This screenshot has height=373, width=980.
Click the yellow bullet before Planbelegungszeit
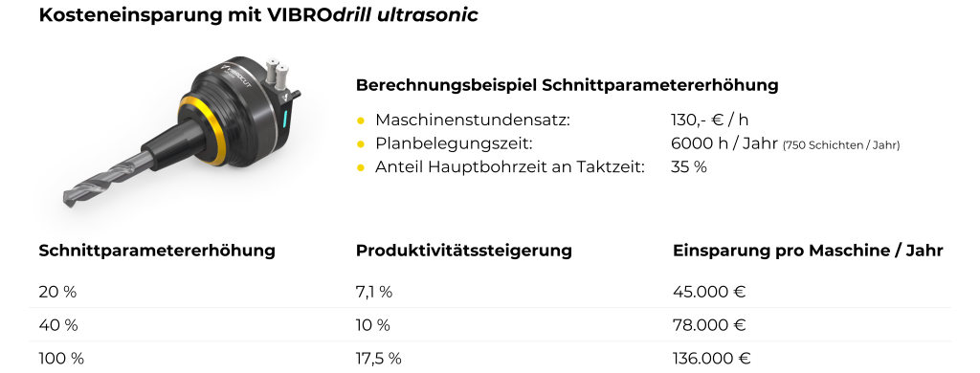[361, 144]
